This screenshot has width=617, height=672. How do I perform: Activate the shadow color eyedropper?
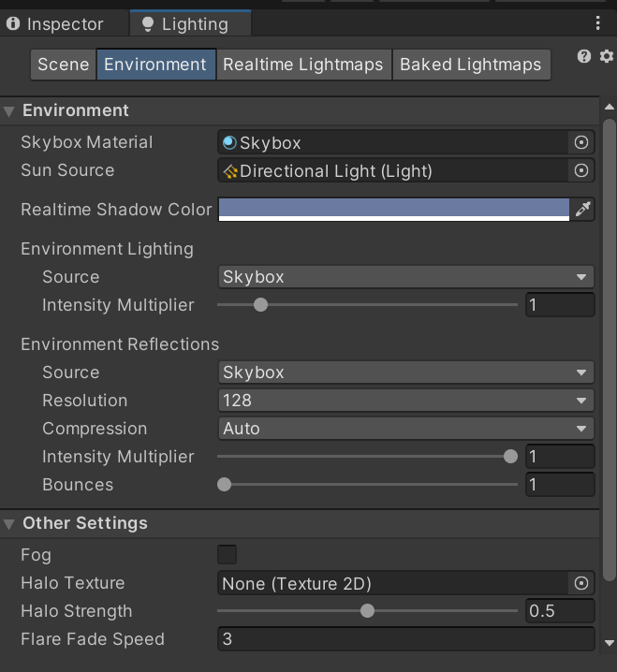[583, 209]
